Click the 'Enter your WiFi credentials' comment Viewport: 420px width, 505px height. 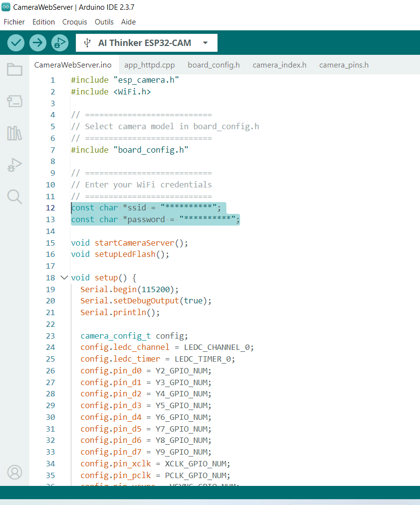coord(142,184)
